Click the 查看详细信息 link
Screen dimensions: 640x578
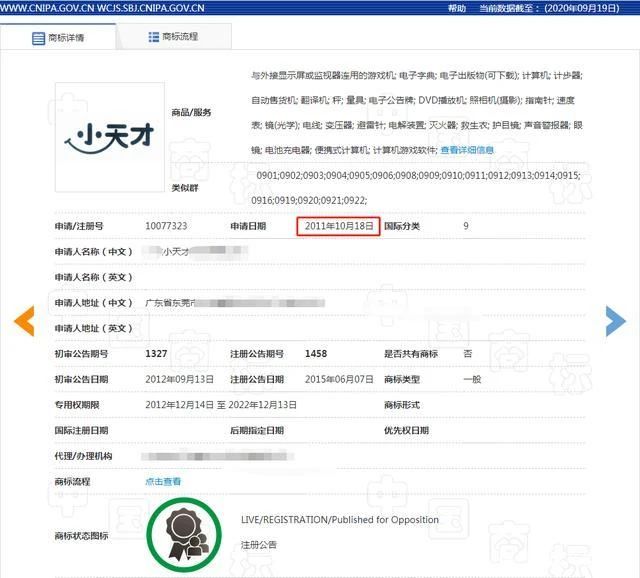pyautogui.click(x=468, y=150)
